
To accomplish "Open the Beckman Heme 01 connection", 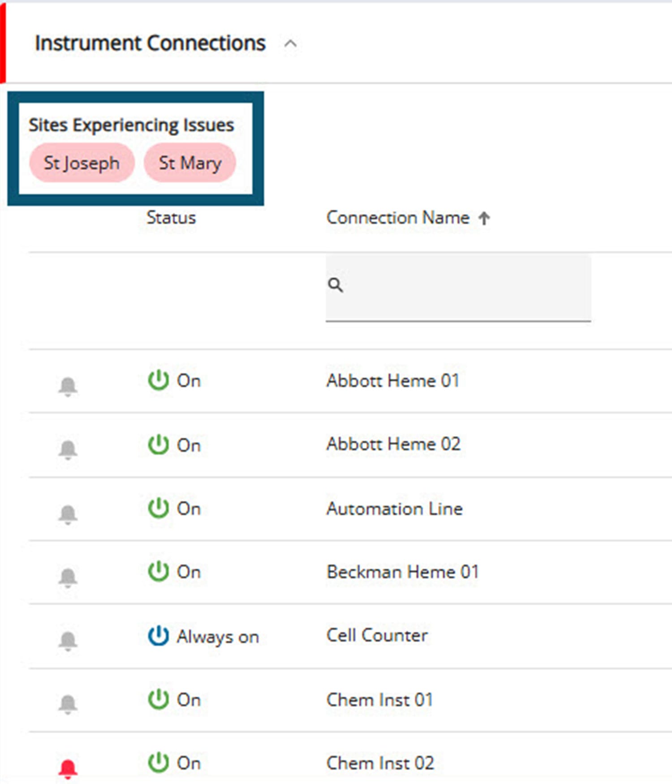I will (403, 572).
